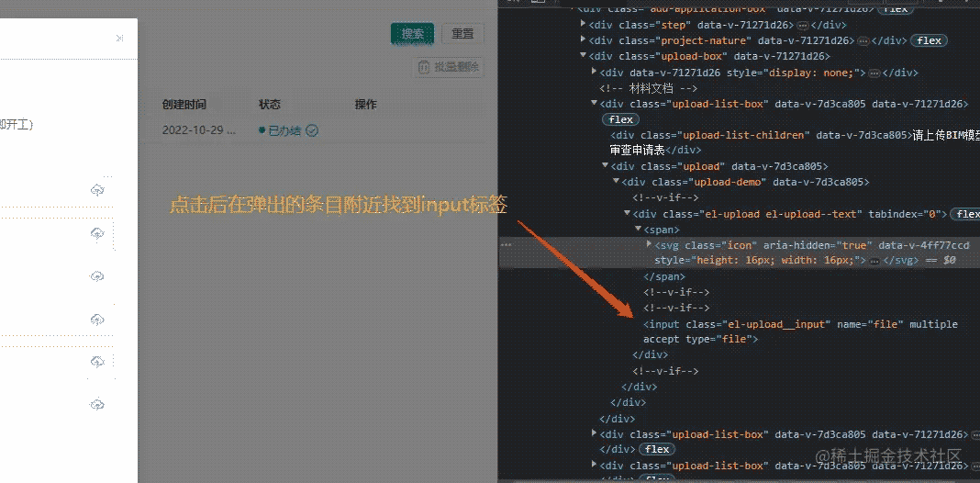Click the 重置 reset button

pyautogui.click(x=462, y=34)
